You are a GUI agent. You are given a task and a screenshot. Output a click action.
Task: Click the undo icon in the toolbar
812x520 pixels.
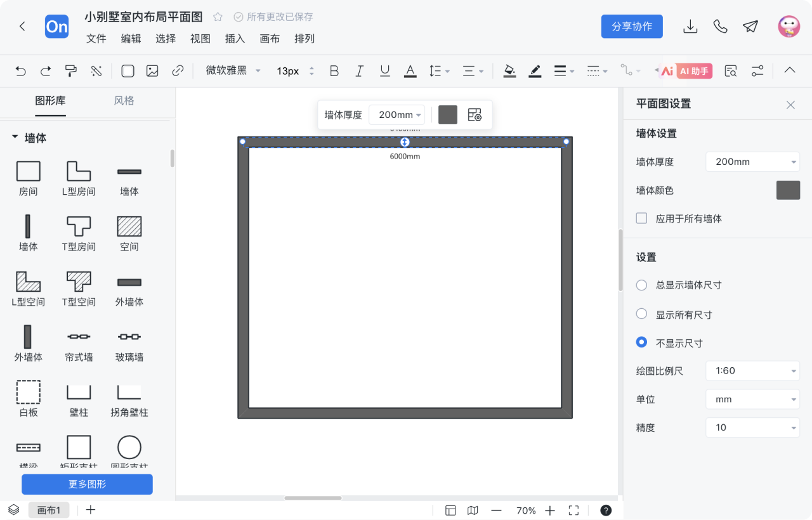(20, 70)
